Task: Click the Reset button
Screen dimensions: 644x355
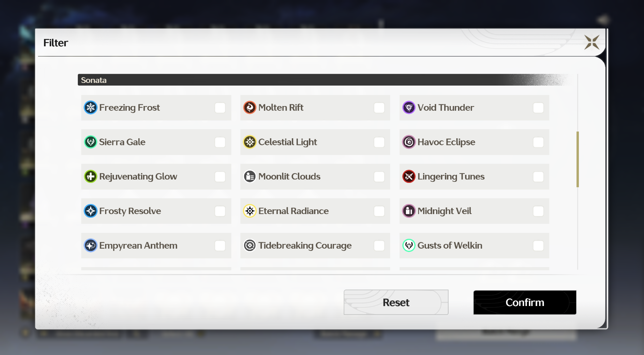Action: pos(396,302)
